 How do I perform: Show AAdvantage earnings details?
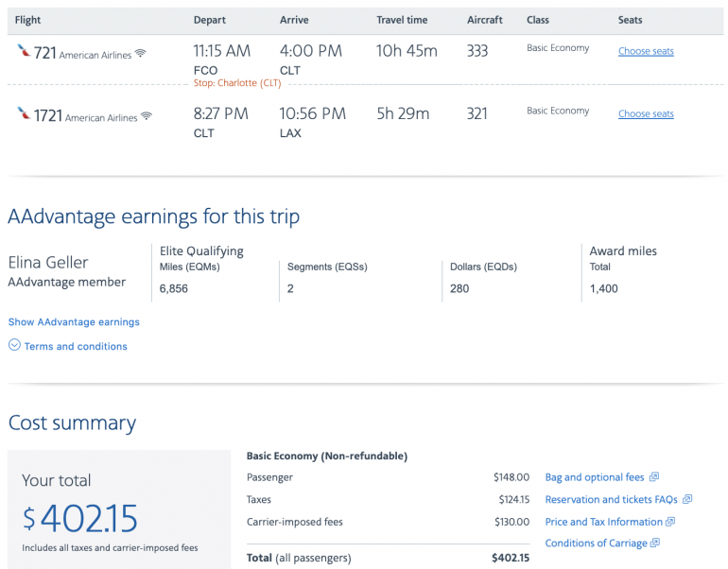[x=74, y=322]
